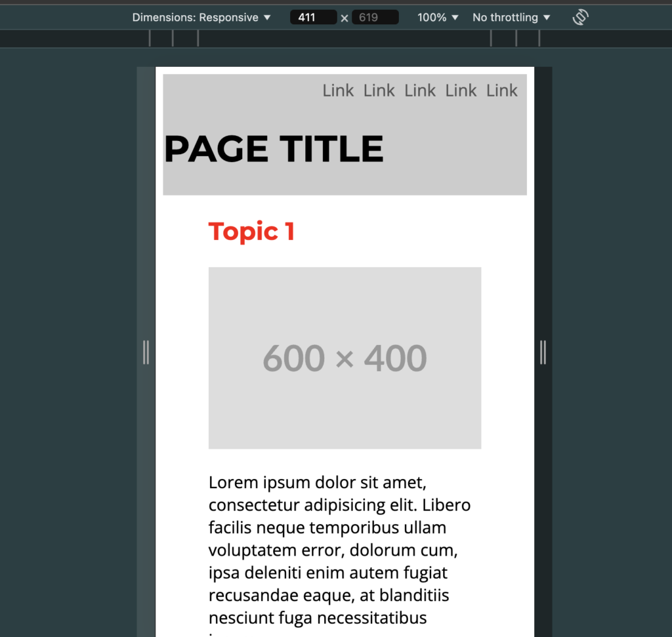Click the rotate viewport icon
The height and width of the screenshot is (637, 672).
coord(580,18)
